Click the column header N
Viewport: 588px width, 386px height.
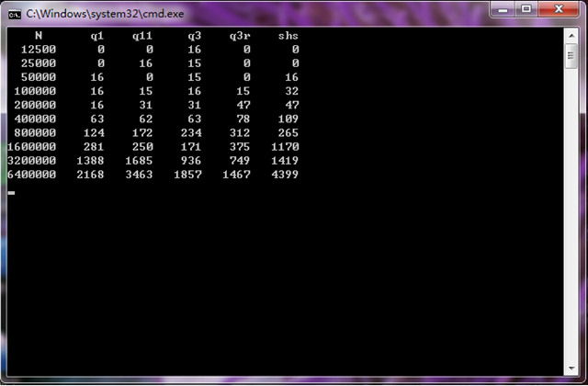click(x=39, y=36)
